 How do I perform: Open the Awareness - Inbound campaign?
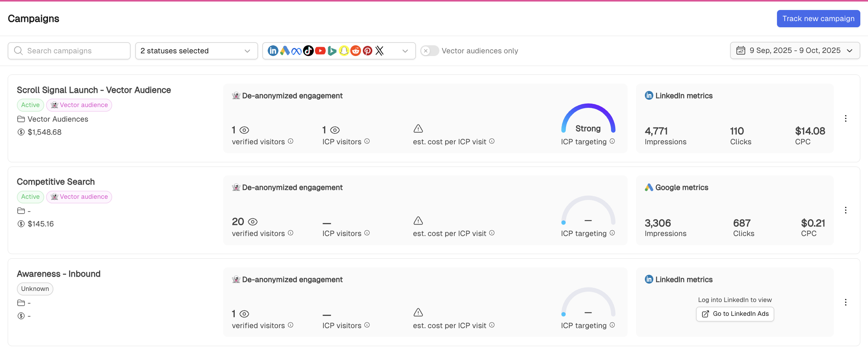[59, 274]
